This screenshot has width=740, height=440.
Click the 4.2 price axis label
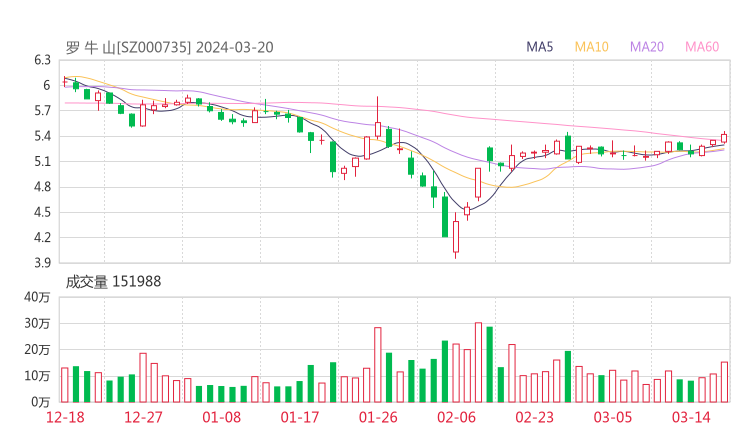point(42,237)
